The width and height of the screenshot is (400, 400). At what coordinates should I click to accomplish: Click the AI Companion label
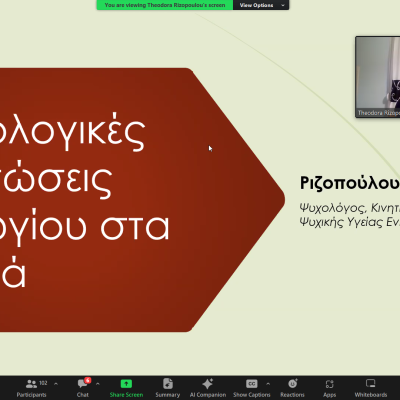(208, 395)
